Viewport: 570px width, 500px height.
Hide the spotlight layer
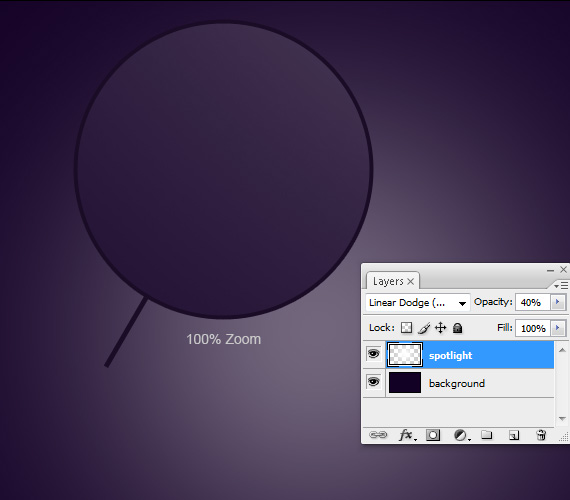tap(373, 353)
